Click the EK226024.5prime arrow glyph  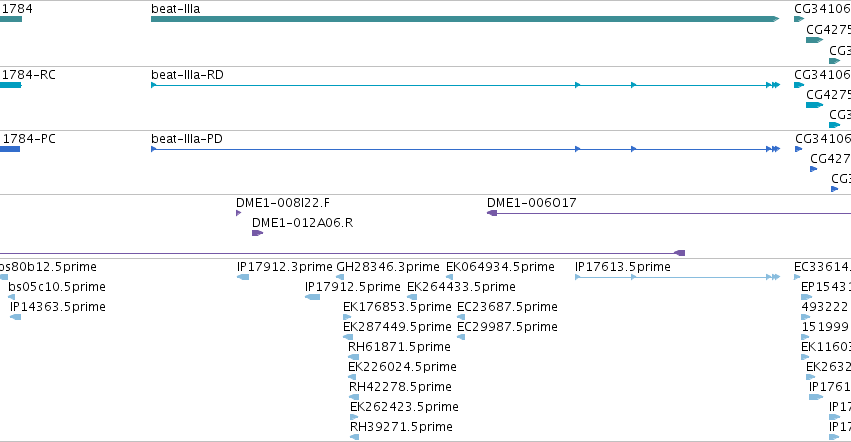(x=352, y=377)
